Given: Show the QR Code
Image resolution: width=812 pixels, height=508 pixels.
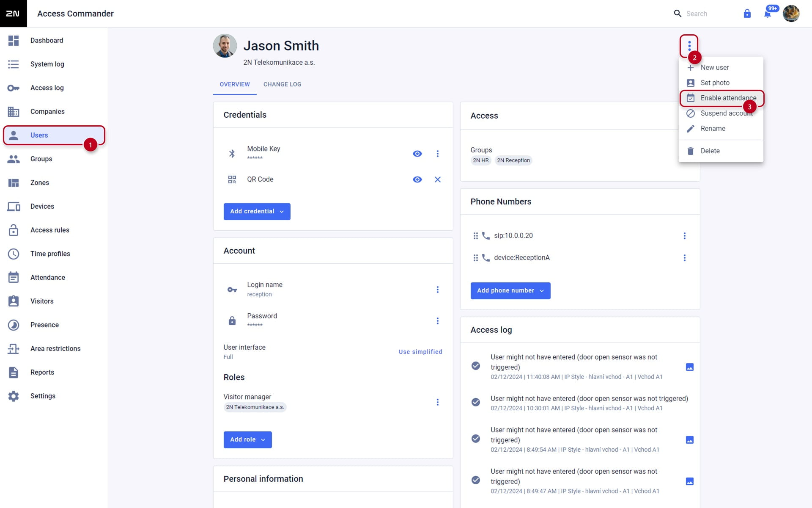Looking at the screenshot, I should tap(417, 179).
